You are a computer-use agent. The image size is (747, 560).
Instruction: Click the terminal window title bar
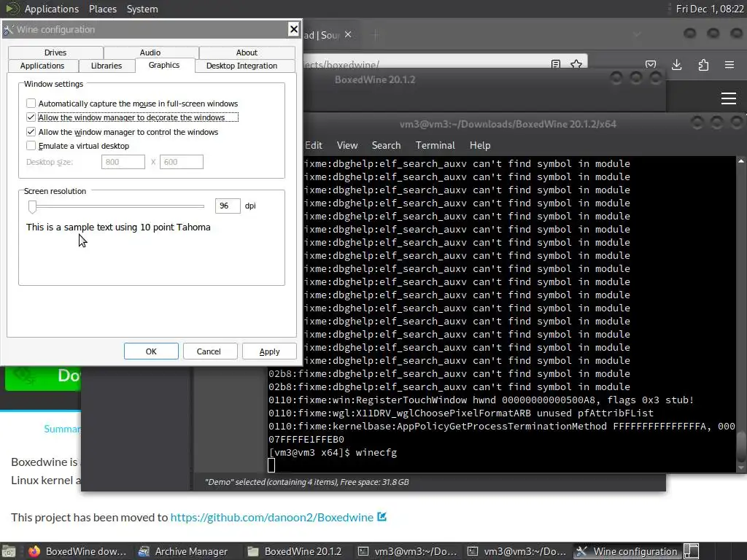[x=508, y=124]
